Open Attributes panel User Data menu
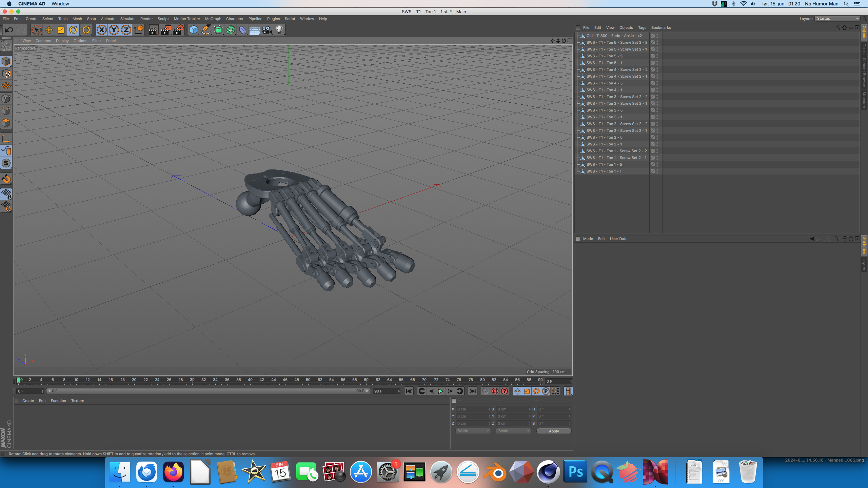Image resolution: width=868 pixels, height=488 pixels. 618,239
